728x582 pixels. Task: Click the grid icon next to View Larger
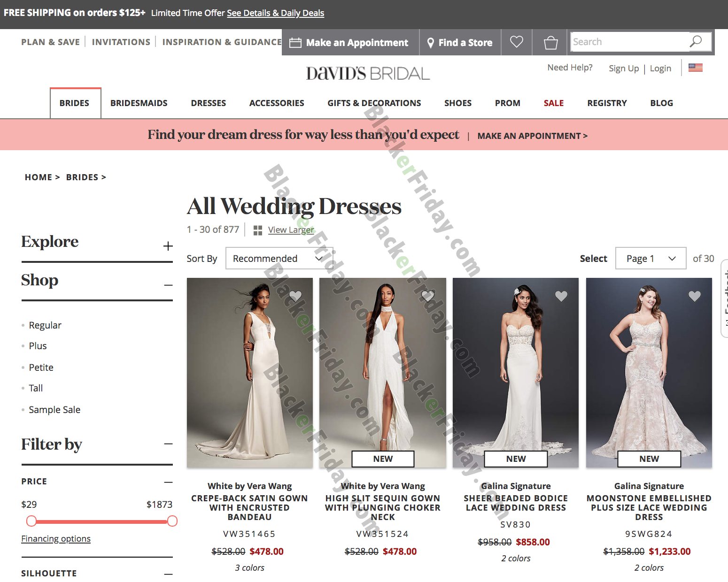[x=257, y=230]
